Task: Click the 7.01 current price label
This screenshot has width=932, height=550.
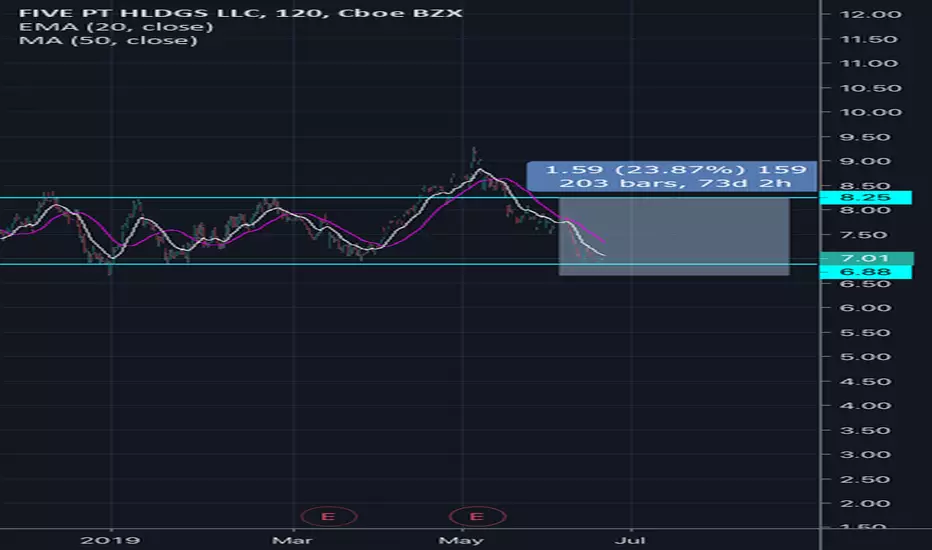Action: click(866, 258)
